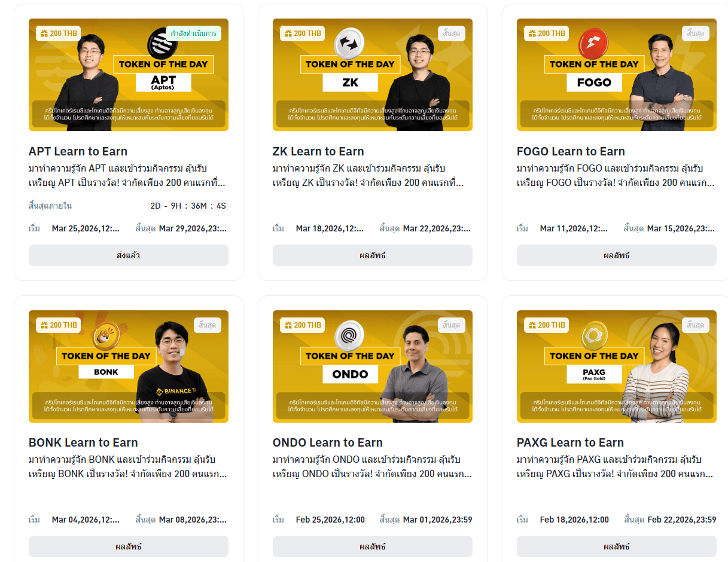Click the end date 'Mar 22,2026' on ZK card
This screenshot has width=728, height=562.
[x=437, y=228]
